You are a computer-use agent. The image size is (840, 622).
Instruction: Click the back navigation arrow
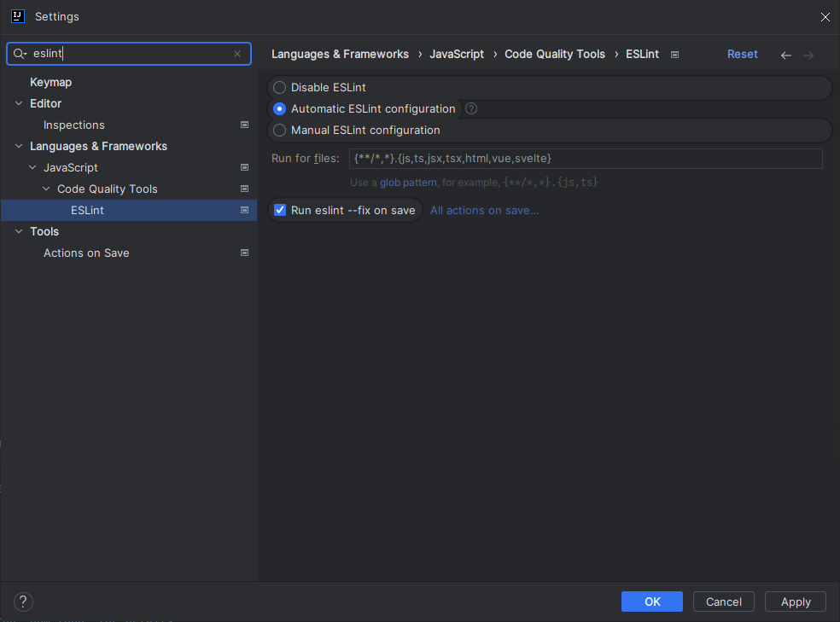coord(785,54)
